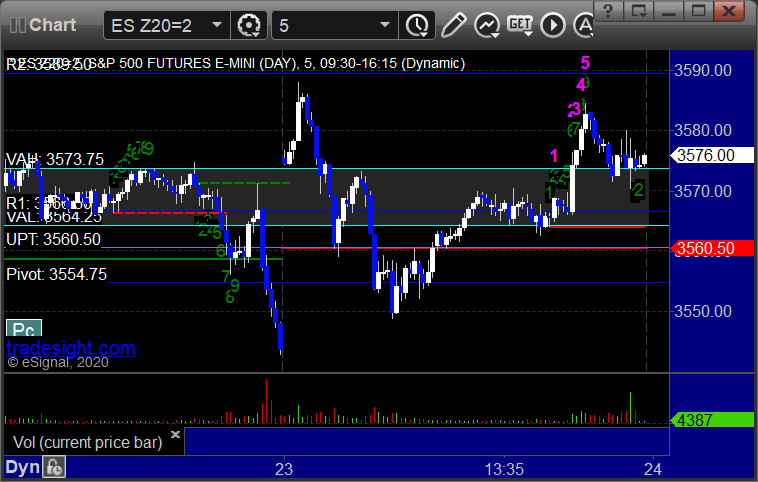Image resolution: width=758 pixels, height=482 pixels.
Task: Click the 3590.00 price axis label
Action: click(703, 71)
